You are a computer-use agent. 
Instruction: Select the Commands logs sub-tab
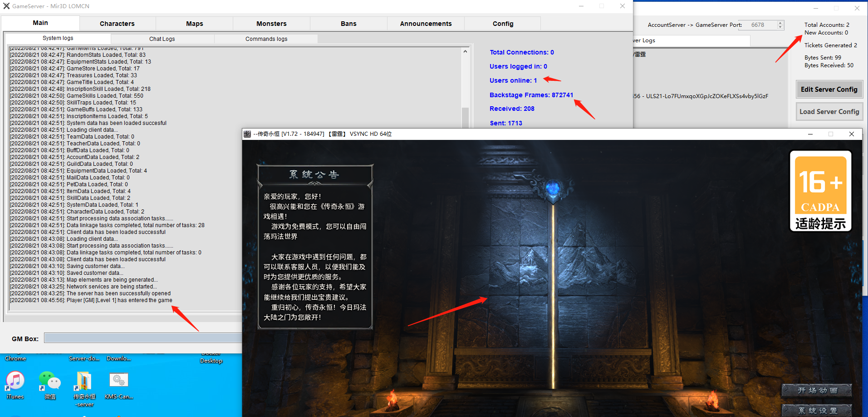point(266,39)
